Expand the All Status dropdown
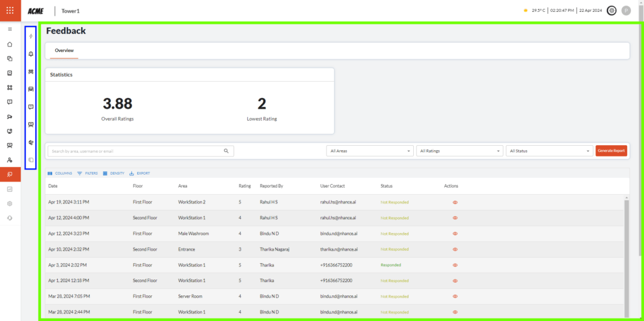 pos(549,151)
